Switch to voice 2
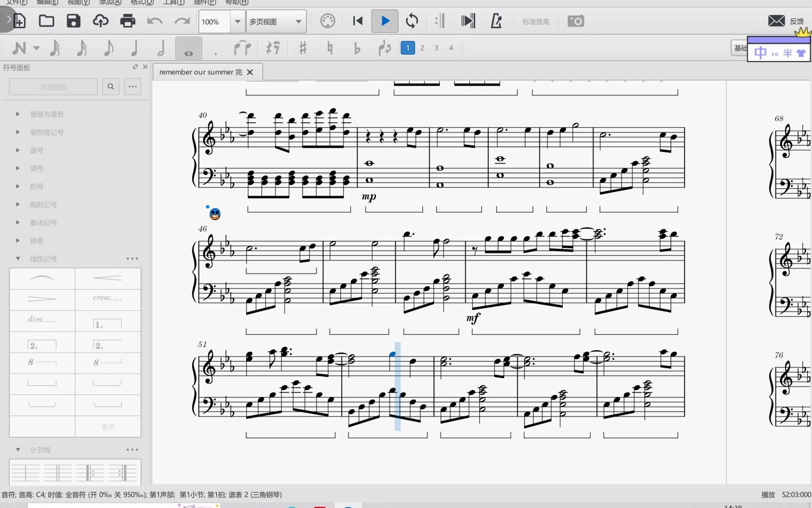The width and height of the screenshot is (812, 508). tap(422, 48)
